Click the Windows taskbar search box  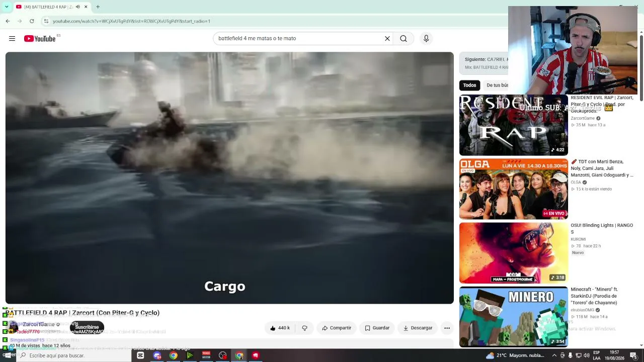(74, 355)
